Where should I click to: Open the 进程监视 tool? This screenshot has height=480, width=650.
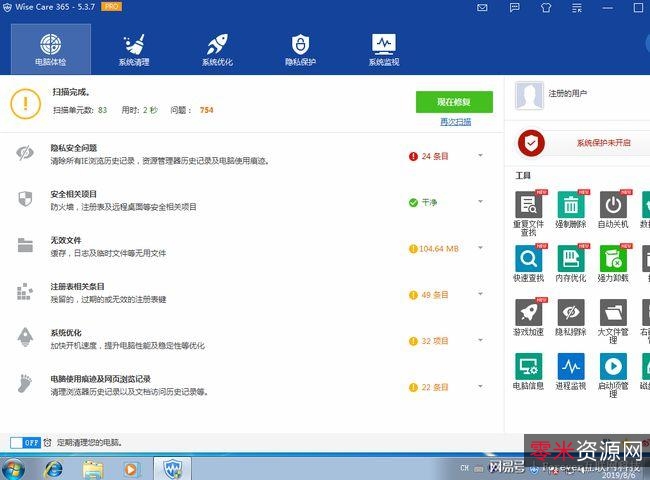click(x=571, y=371)
